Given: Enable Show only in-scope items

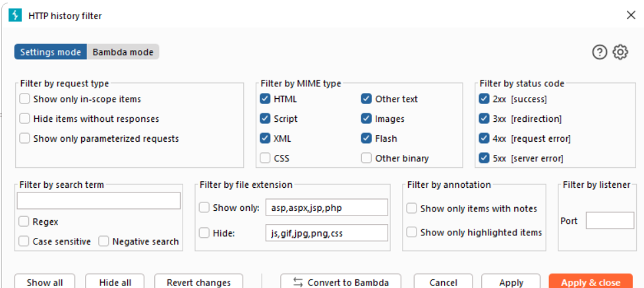Looking at the screenshot, I should (25, 99).
